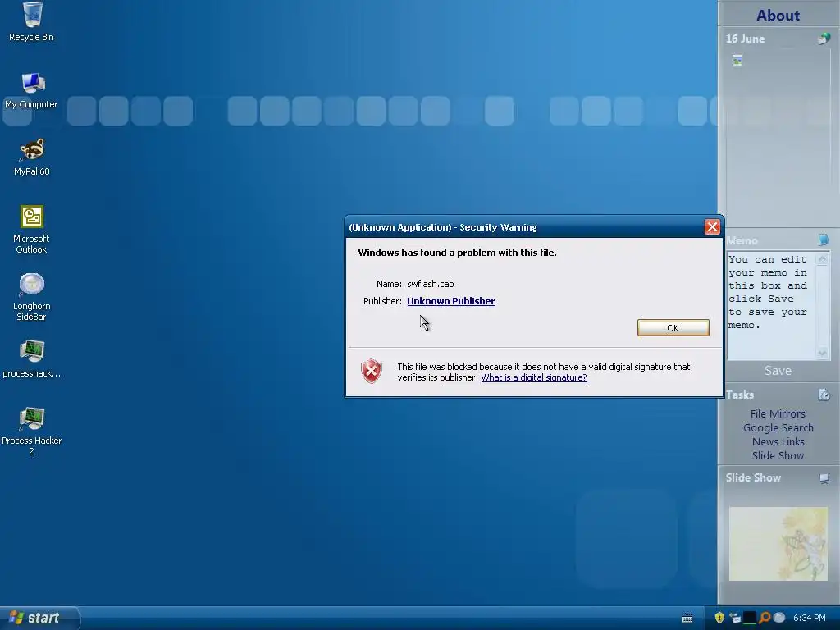This screenshot has width=840, height=630.
Task: Click the globe icon beside 16 June
Action: 824,39
